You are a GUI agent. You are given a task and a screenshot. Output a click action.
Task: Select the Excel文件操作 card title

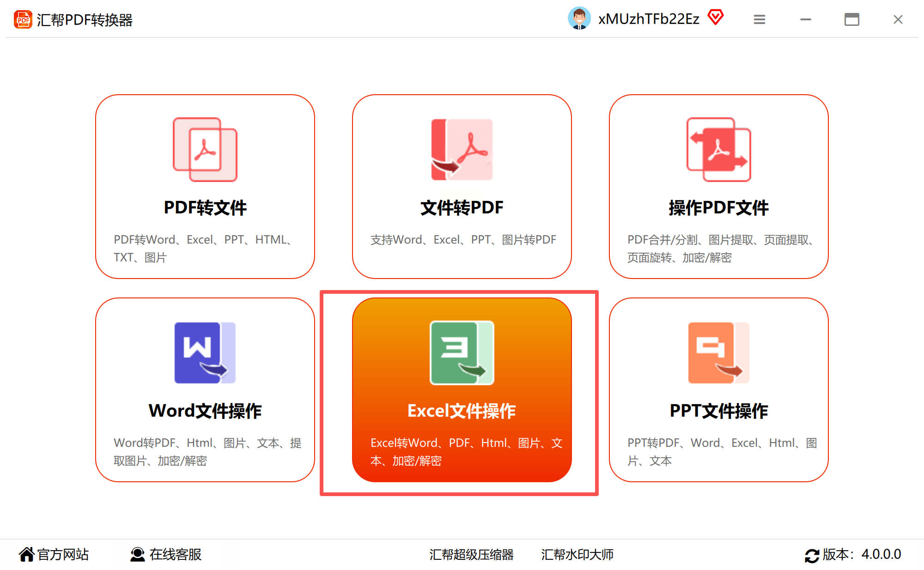[x=462, y=411]
